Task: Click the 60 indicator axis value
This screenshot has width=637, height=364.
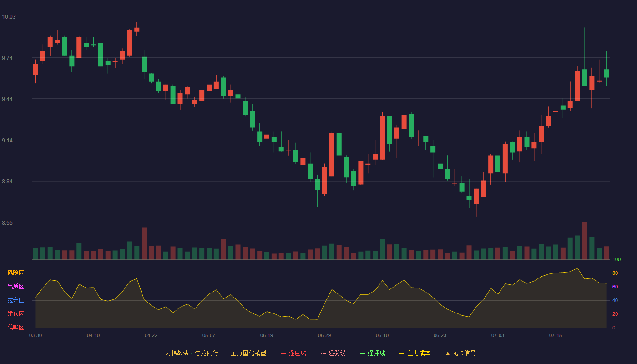Action: [x=615, y=287]
